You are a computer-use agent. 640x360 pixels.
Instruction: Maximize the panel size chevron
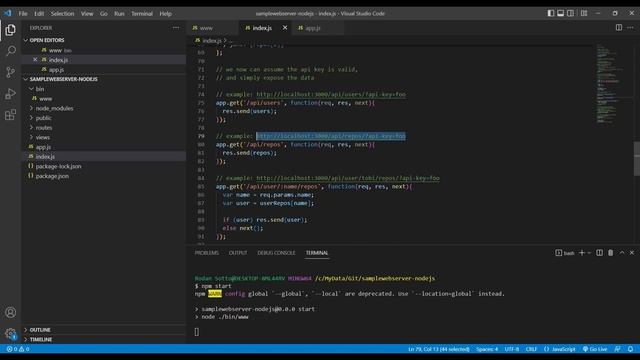click(x=622, y=253)
